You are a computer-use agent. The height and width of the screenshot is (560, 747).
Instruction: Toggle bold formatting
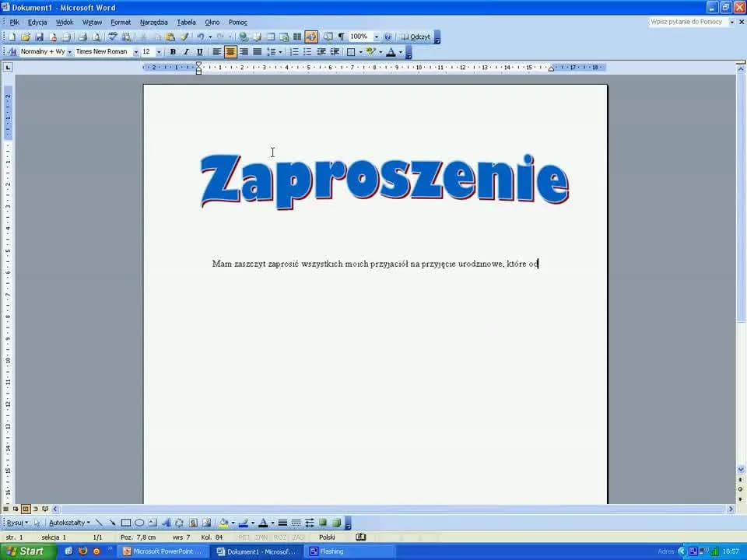[173, 51]
